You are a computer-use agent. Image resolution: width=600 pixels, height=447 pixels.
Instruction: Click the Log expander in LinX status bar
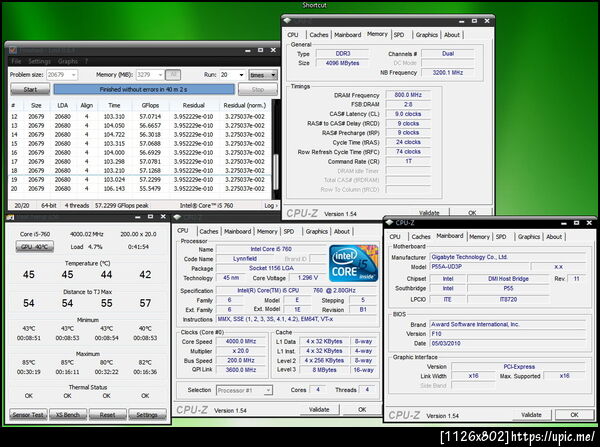271,206
